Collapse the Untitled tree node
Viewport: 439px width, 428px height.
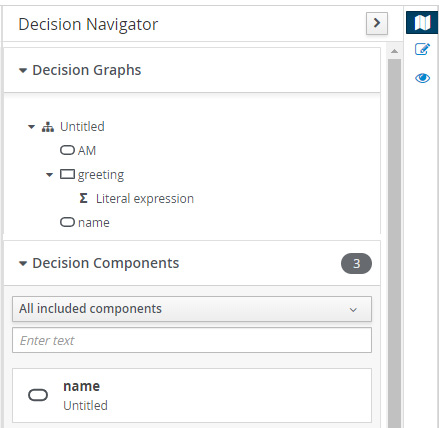click(31, 127)
